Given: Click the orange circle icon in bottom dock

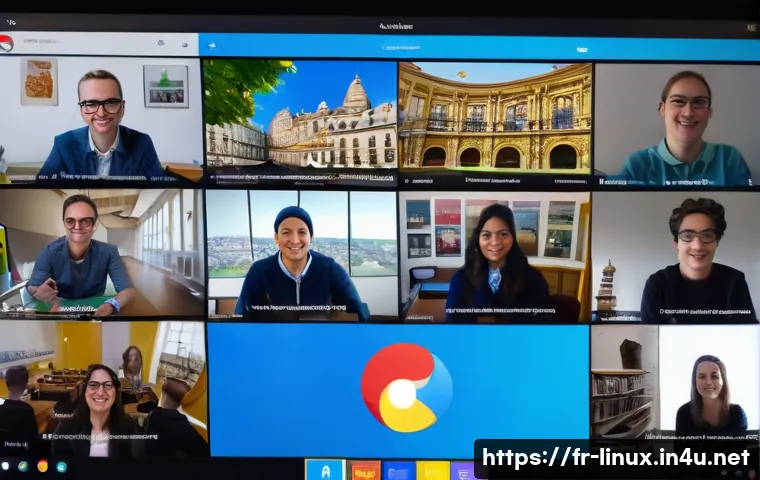Looking at the screenshot, I should (x=43, y=466).
